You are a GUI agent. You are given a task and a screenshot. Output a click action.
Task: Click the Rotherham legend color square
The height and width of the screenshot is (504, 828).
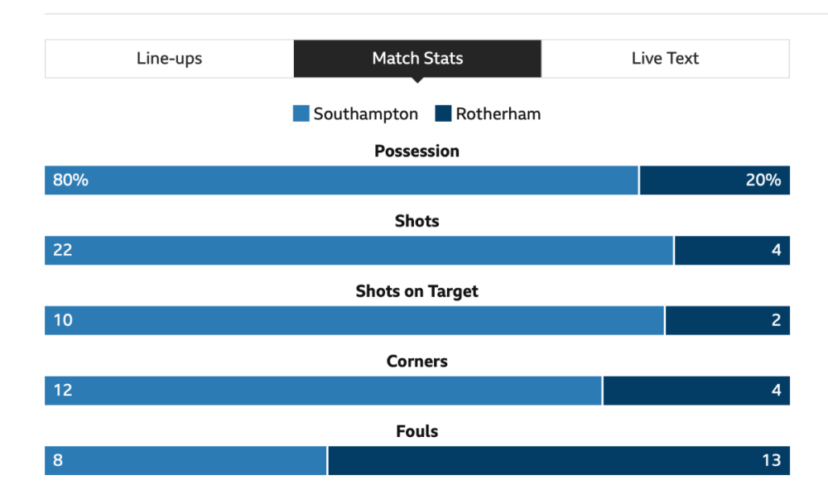coord(441,113)
